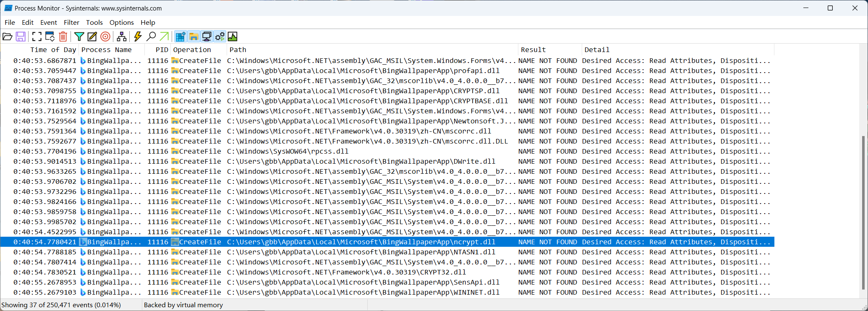Screen dimensions: 868x311
Task: Select the row with path CRYPT32.dll
Action: 387,272
